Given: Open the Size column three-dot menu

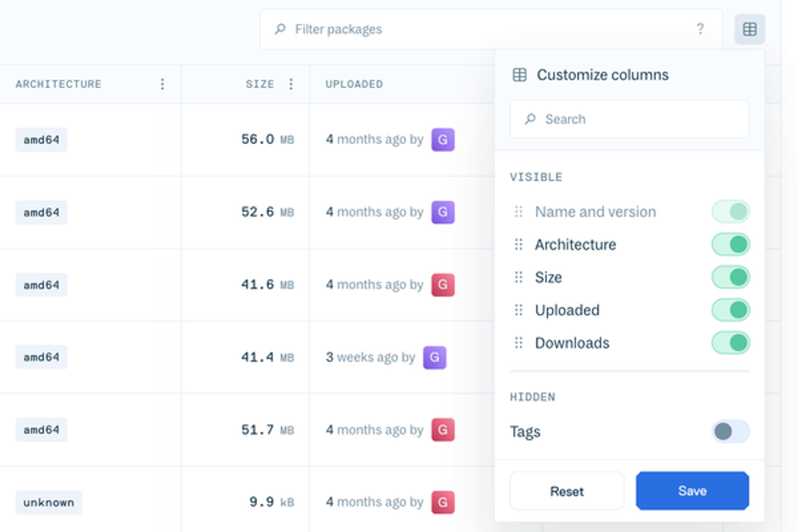Looking at the screenshot, I should [x=291, y=84].
